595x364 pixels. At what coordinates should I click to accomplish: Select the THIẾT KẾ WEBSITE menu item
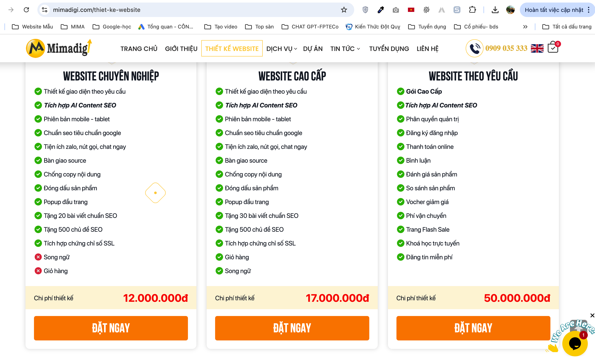[232, 48]
